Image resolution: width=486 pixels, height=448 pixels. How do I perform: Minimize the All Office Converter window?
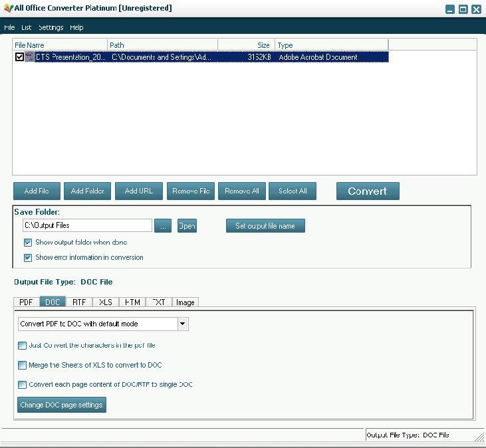pos(450,9)
